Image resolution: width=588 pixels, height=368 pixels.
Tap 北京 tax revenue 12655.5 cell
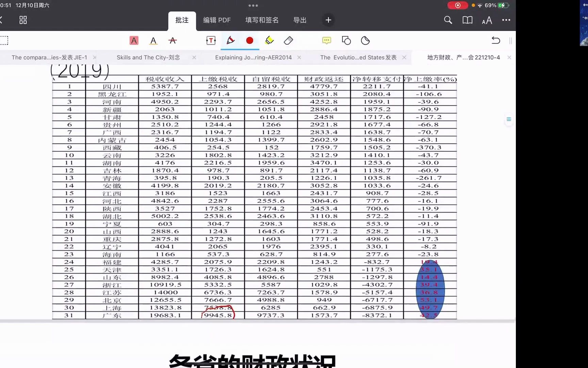(165, 300)
